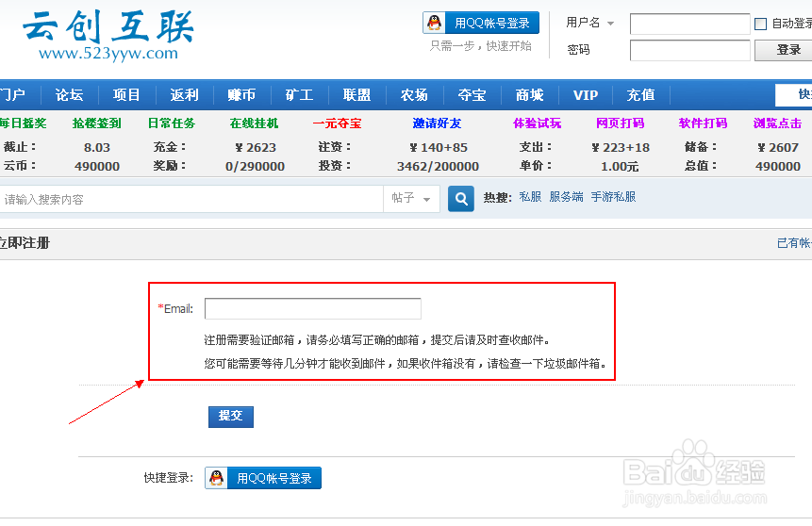This screenshot has height=526, width=812.
Task: Open the 夺宝 navigation item
Action: [x=472, y=95]
